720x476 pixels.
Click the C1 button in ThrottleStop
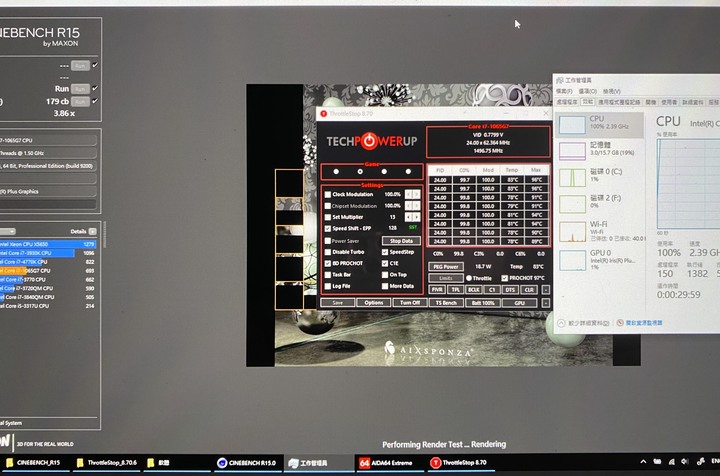click(492, 290)
